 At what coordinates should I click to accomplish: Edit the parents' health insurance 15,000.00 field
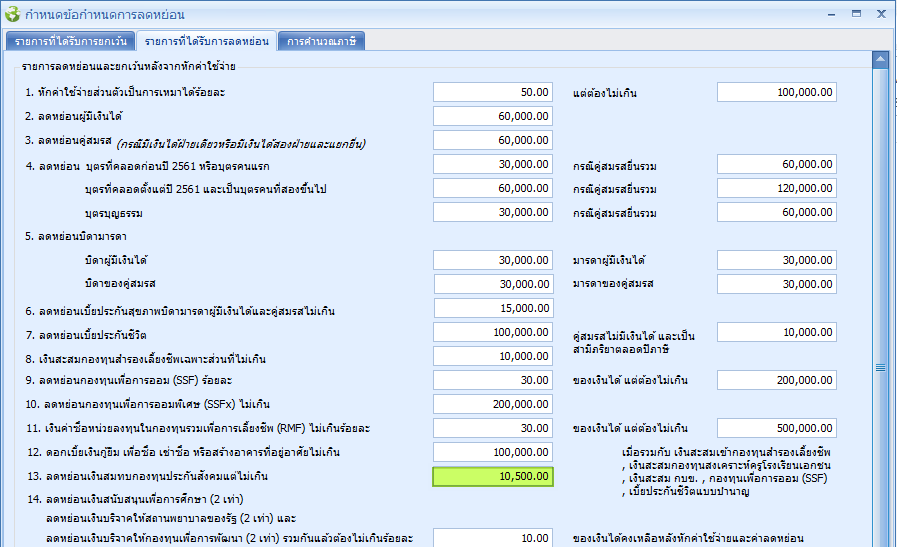pyautogui.click(x=493, y=308)
